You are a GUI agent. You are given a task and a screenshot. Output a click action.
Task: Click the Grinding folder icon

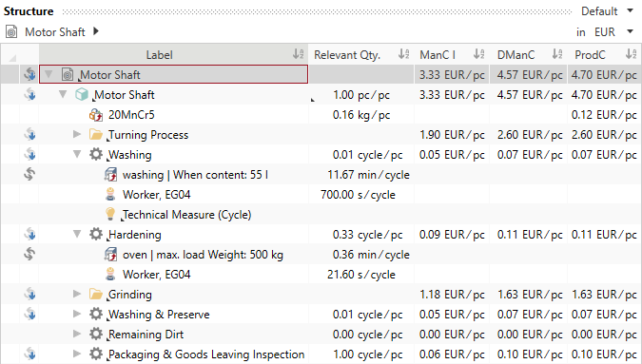[x=96, y=295]
